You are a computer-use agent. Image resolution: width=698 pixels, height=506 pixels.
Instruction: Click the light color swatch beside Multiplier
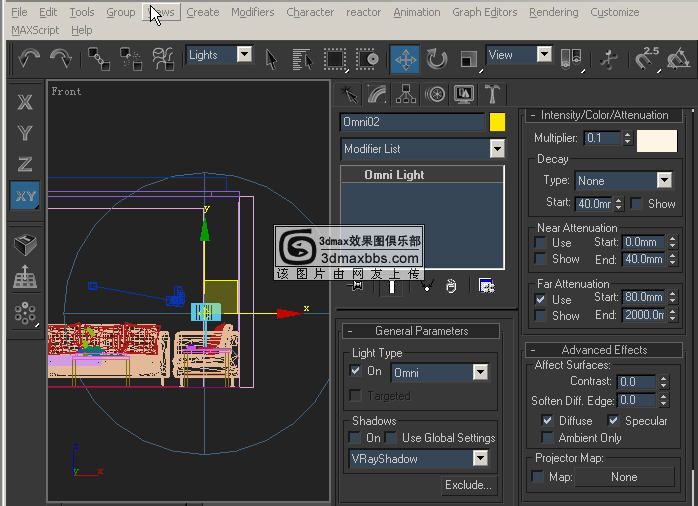click(657, 140)
